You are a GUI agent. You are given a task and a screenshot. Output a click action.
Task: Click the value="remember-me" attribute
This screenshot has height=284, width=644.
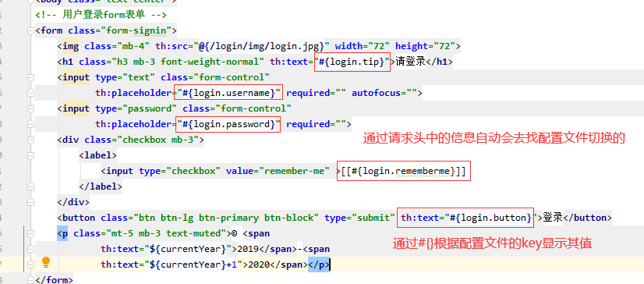pos(278,171)
